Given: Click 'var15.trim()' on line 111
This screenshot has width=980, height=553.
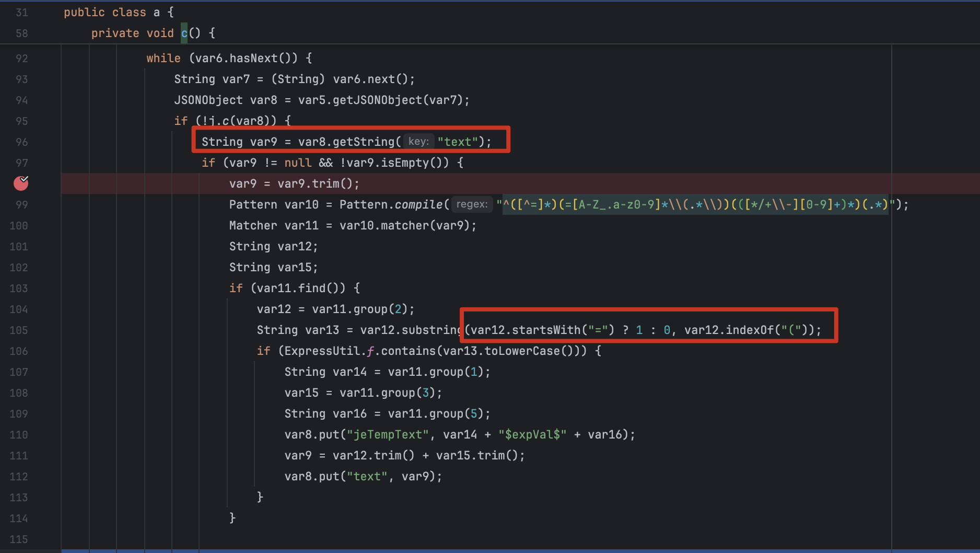Looking at the screenshot, I should (477, 455).
